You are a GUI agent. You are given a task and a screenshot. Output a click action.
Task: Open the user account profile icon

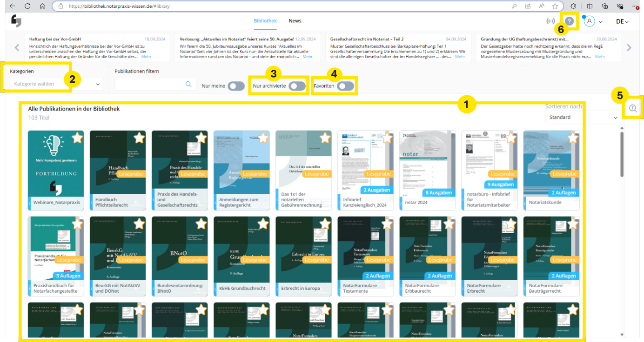pyautogui.click(x=590, y=21)
